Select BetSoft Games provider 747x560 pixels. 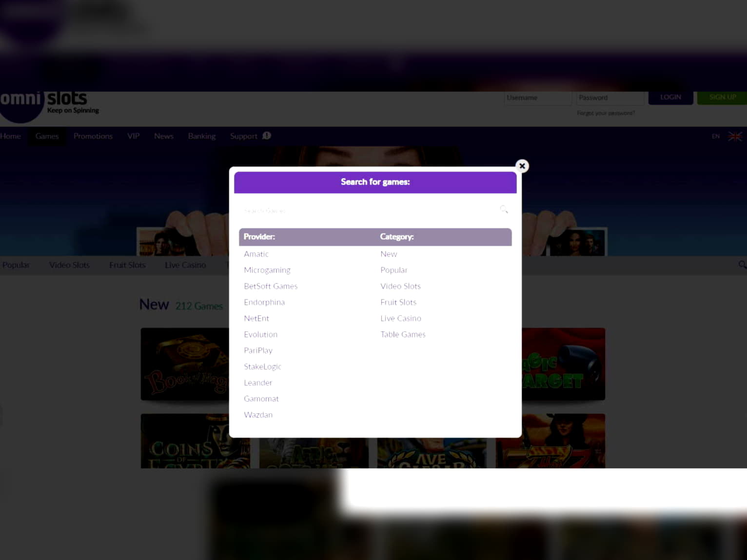click(271, 286)
